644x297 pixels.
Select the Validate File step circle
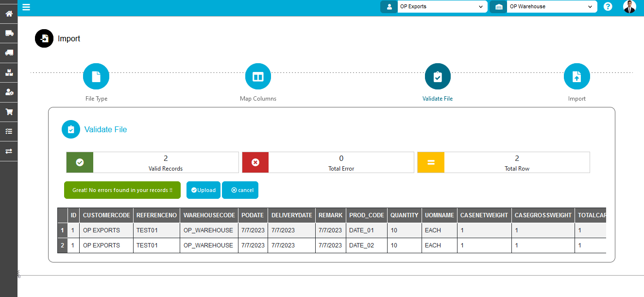pos(438,77)
